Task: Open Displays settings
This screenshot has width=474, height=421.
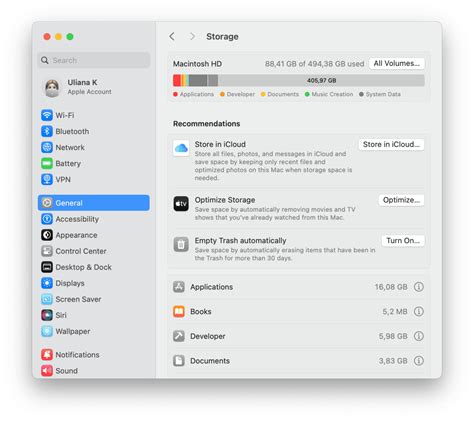Action: pyautogui.click(x=93, y=283)
